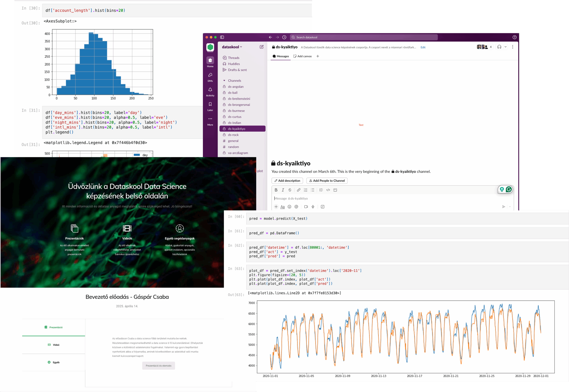
Task: Click the emoji picker icon
Action: click(x=289, y=207)
